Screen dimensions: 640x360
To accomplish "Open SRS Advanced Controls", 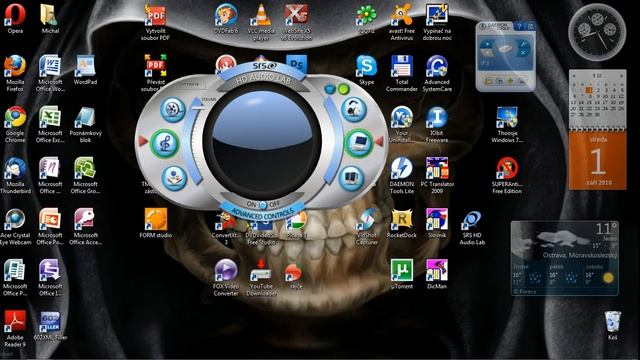I will click(x=262, y=214).
